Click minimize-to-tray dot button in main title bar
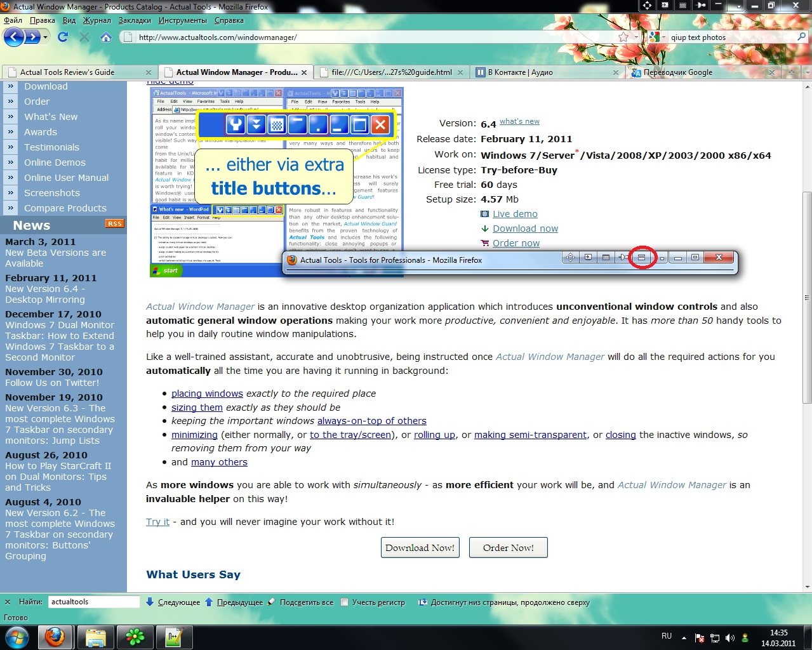812x650 pixels. [x=736, y=5]
